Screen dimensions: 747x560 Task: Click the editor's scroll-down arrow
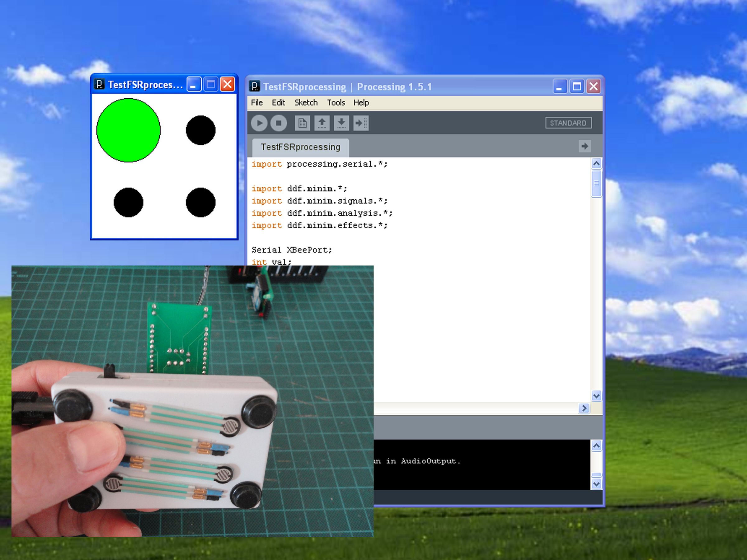596,396
